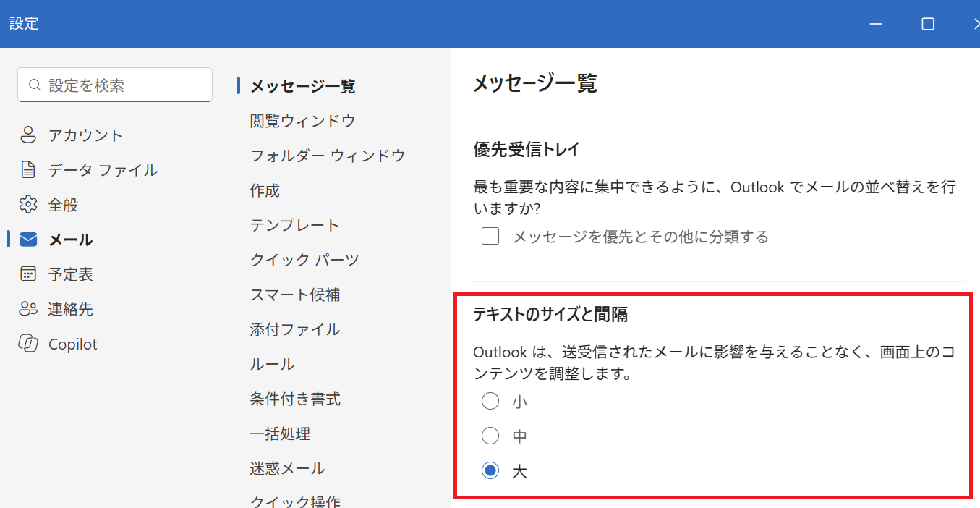This screenshot has height=508, width=980.
Task: Open the クイック操作 section
Action: coord(295,501)
